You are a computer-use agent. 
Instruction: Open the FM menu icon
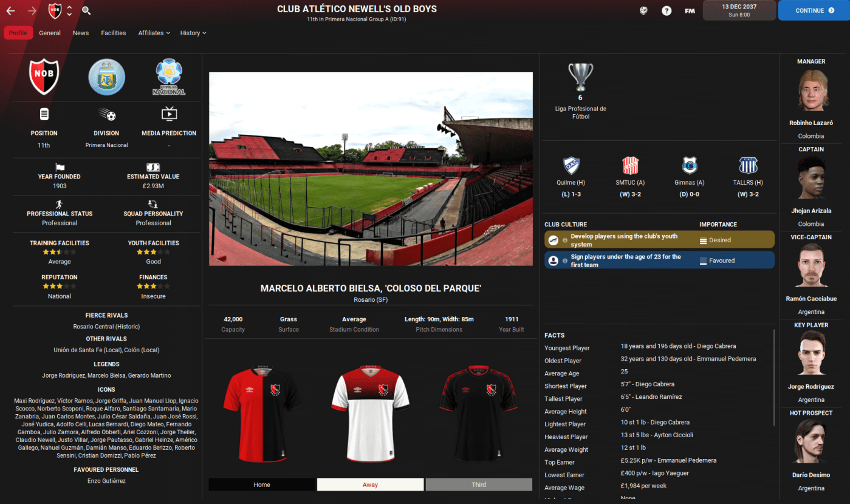click(x=690, y=10)
